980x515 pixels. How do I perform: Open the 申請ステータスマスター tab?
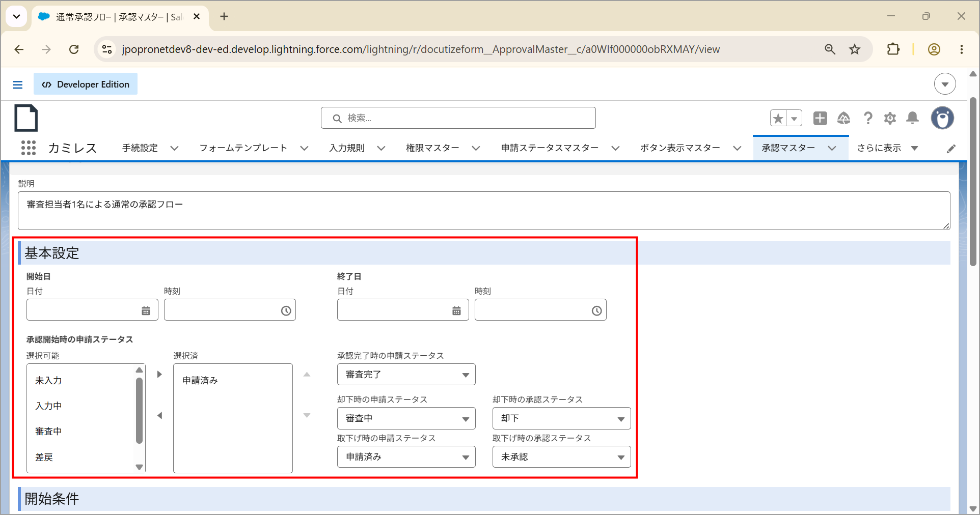pyautogui.click(x=550, y=148)
